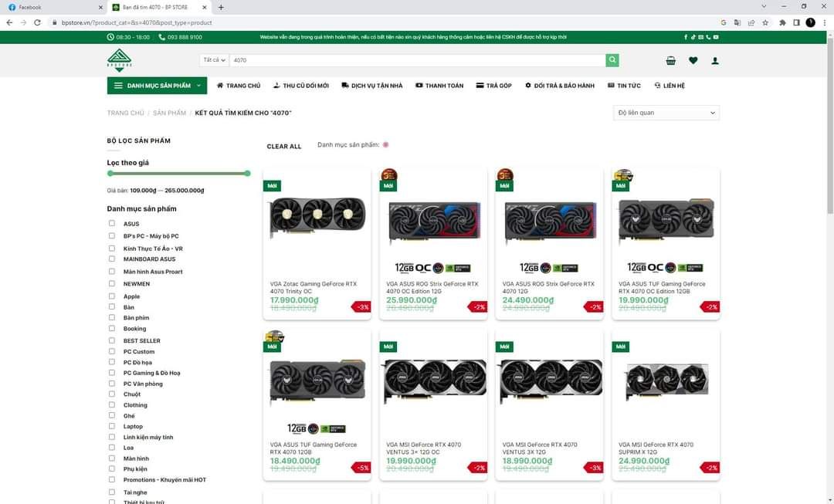Click the search magnifier icon
The width and height of the screenshot is (834, 504).
(612, 59)
